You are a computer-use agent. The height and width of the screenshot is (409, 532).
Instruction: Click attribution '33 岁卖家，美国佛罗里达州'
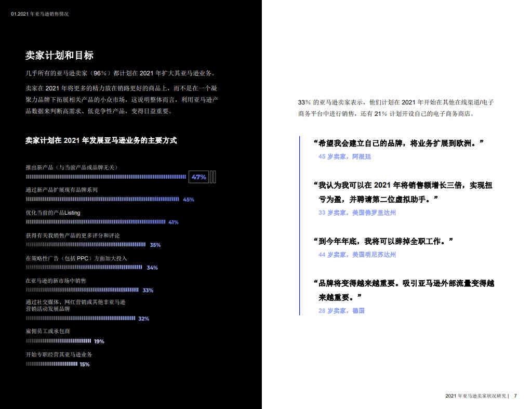click(x=357, y=213)
